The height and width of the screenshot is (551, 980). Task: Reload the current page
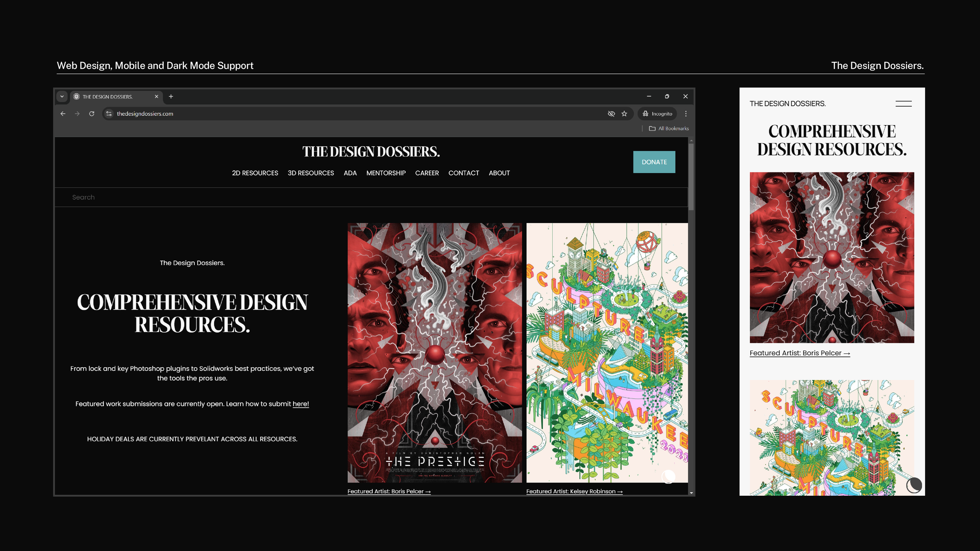92,114
